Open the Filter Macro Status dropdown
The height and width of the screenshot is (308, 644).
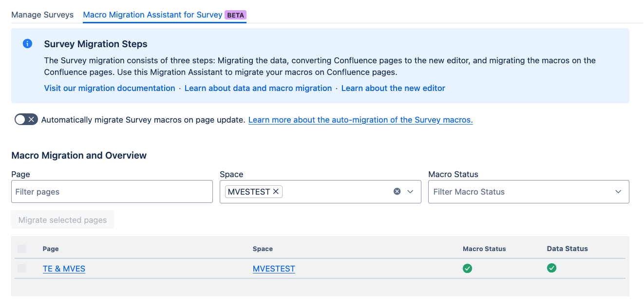coord(528,192)
